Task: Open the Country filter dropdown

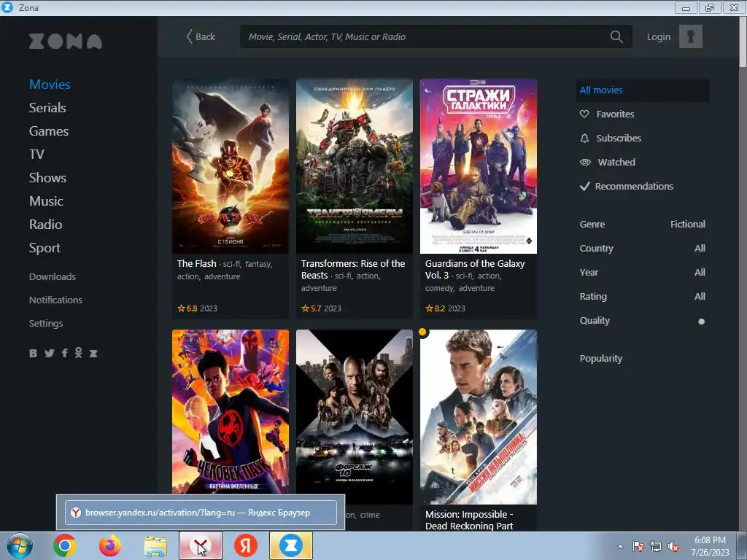Action: click(642, 249)
